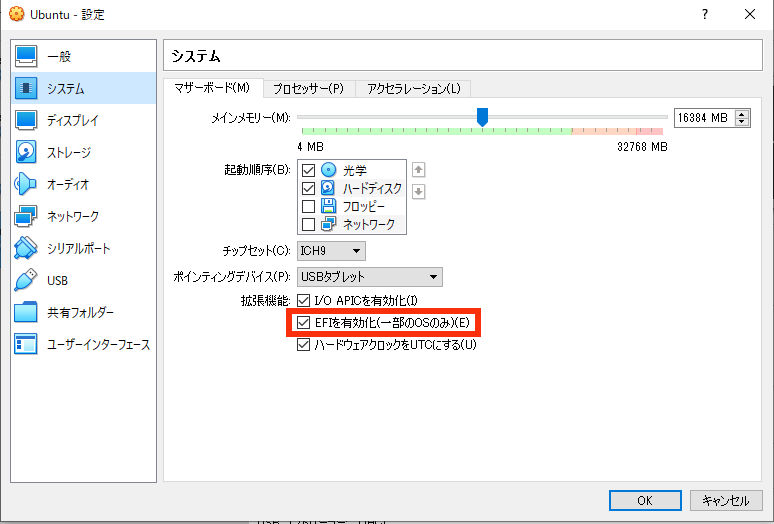
Task: Open the ユーザーインターフェース icon
Action: point(26,344)
